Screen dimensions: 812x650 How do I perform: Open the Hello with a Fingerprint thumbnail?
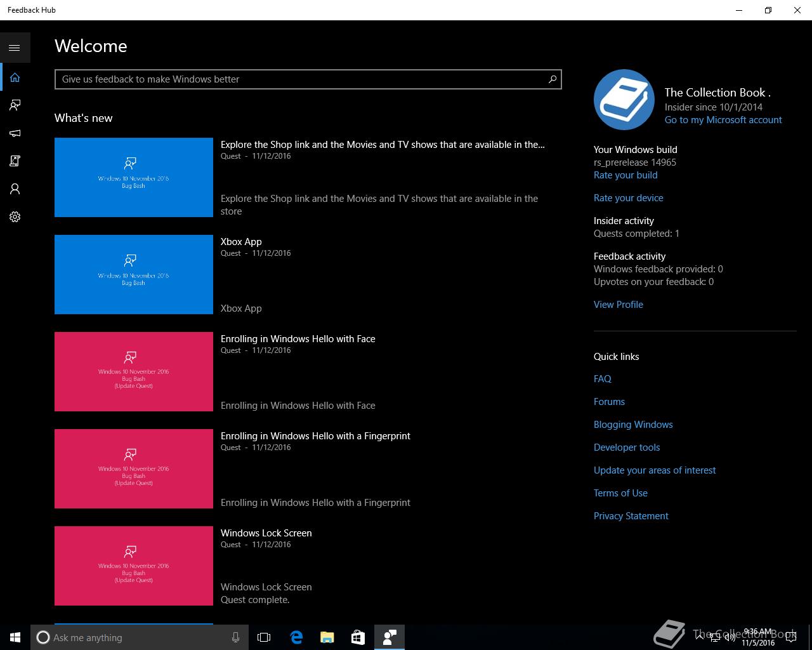134,468
